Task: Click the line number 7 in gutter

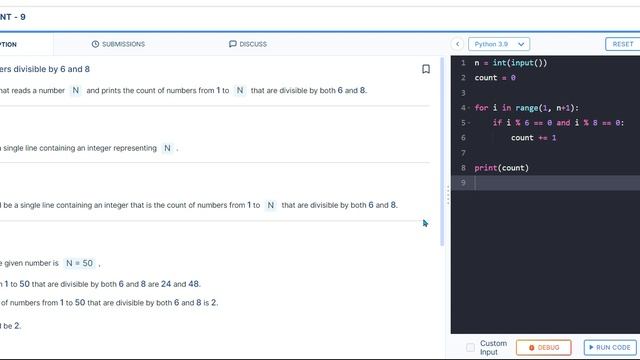Action: tap(463, 153)
